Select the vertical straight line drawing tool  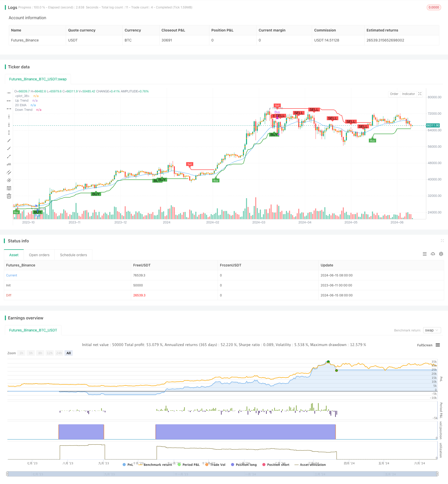tap(9, 117)
